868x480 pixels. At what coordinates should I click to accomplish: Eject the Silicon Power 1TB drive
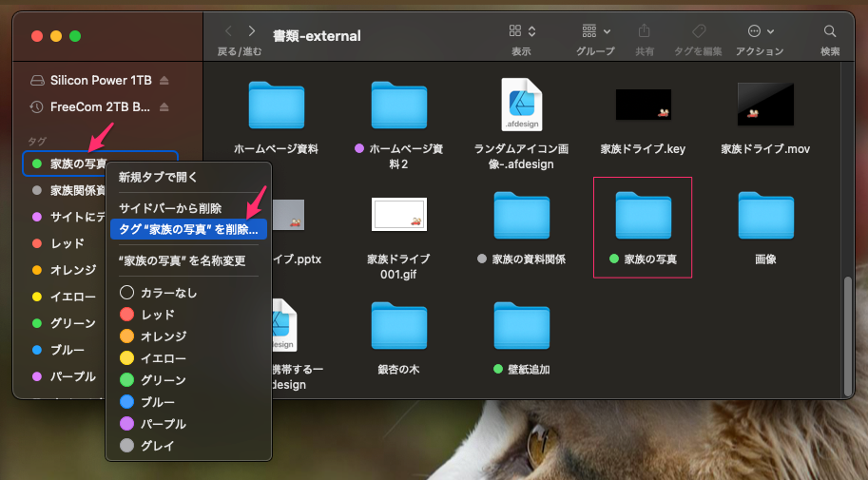[x=164, y=80]
